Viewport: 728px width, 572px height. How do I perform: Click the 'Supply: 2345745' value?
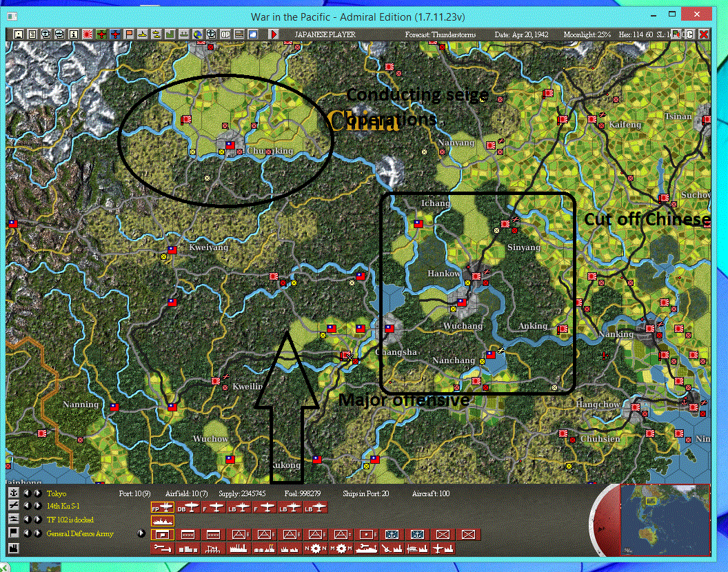tap(242, 493)
